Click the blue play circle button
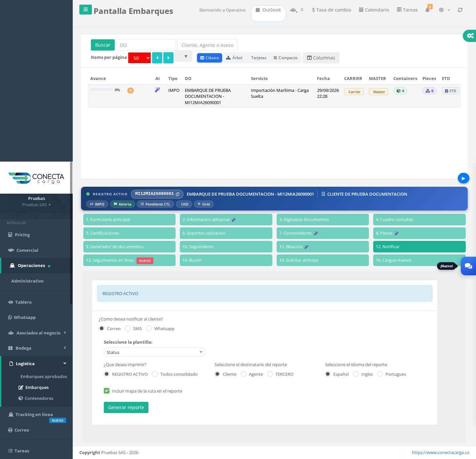 [x=463, y=178]
